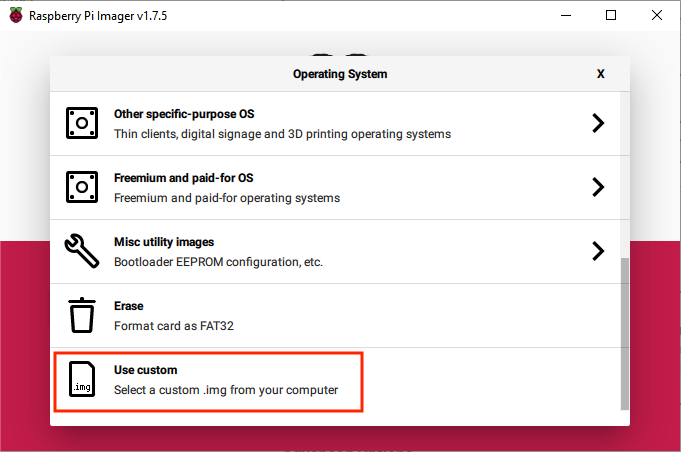This screenshot has height=452, width=681.
Task: Click "Select a custom .img from your computer"
Action: pyautogui.click(x=226, y=390)
